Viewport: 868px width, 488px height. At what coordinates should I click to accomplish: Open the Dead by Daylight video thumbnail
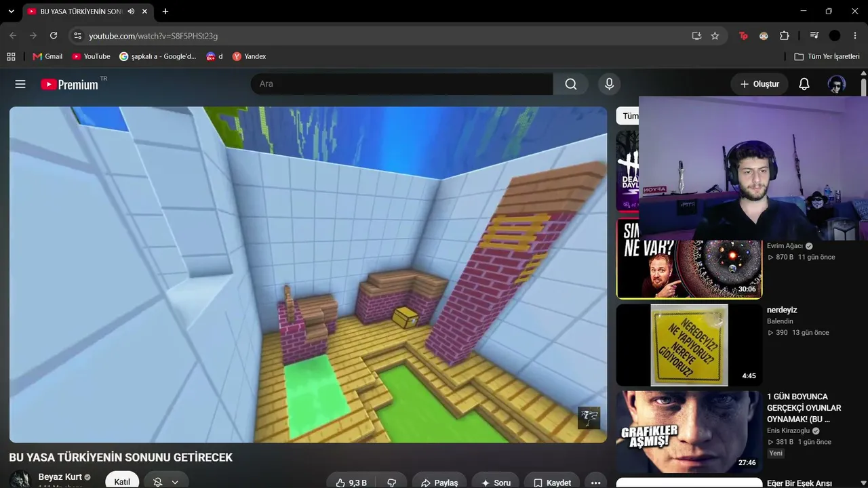point(627,171)
